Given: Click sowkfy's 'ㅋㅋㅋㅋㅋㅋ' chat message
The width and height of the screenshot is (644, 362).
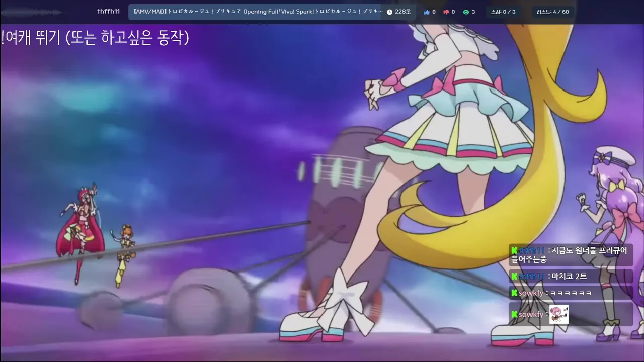Looking at the screenshot, I should pyautogui.click(x=570, y=293).
